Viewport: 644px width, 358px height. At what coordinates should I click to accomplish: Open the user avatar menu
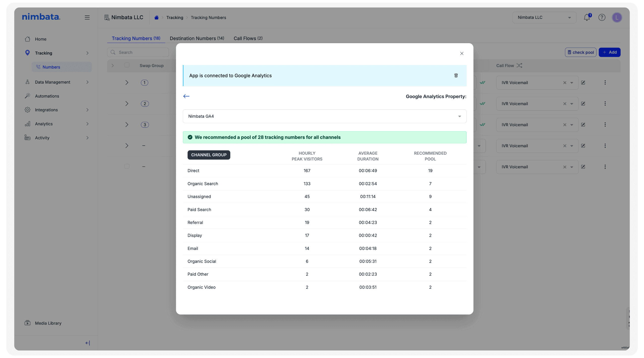pos(617,17)
